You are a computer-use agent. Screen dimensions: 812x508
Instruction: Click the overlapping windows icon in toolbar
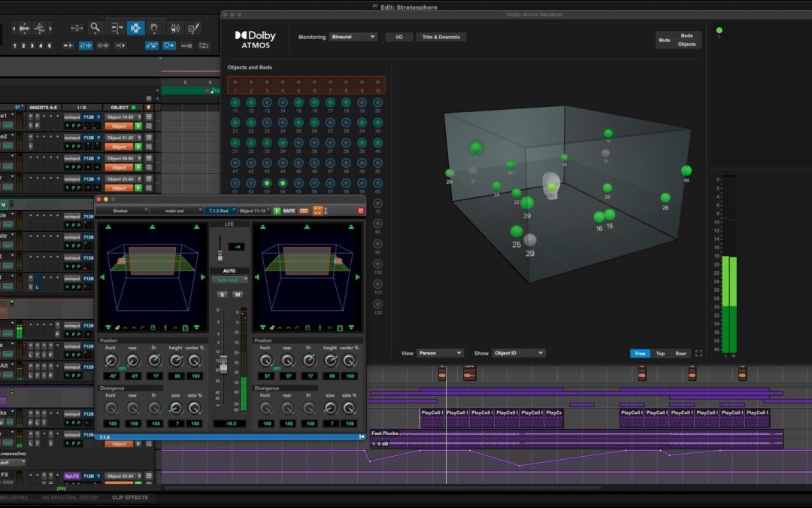204,46
